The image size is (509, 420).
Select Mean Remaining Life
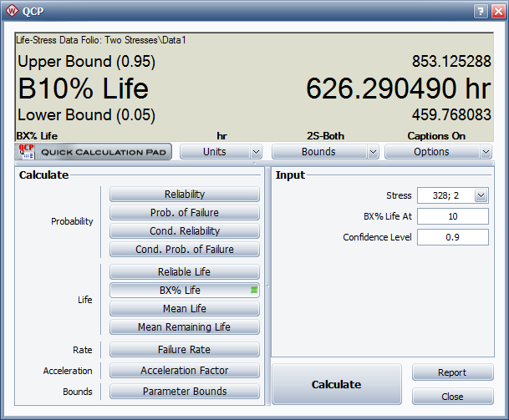pos(185,327)
